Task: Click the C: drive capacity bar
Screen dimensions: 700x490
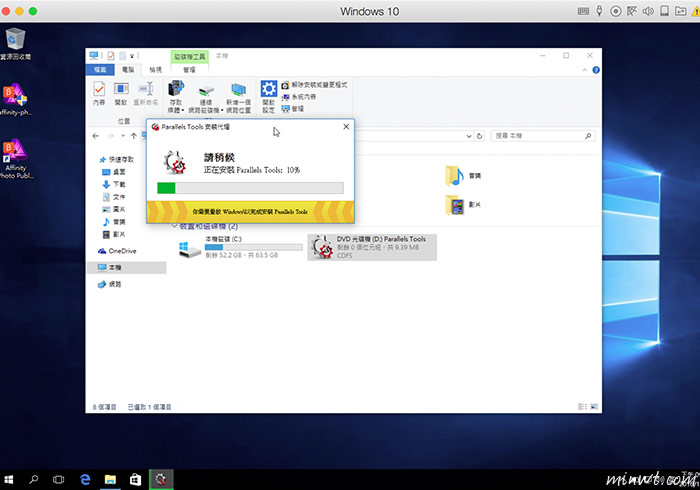Action: point(254,247)
